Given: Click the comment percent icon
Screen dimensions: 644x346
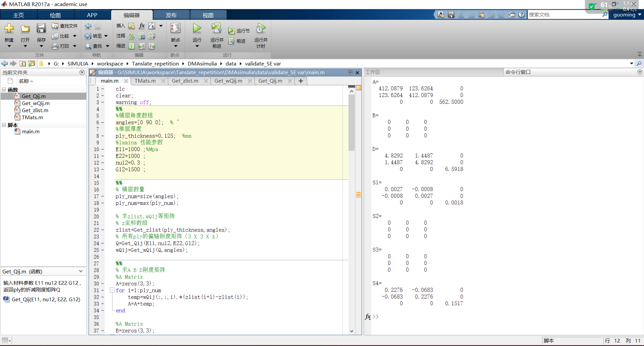Looking at the screenshot, I should [x=132, y=36].
